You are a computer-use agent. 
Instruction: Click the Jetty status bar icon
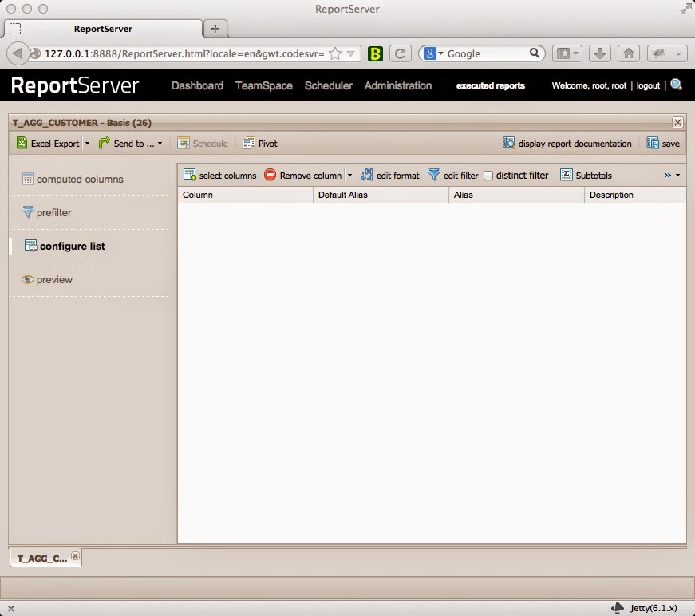[617, 607]
